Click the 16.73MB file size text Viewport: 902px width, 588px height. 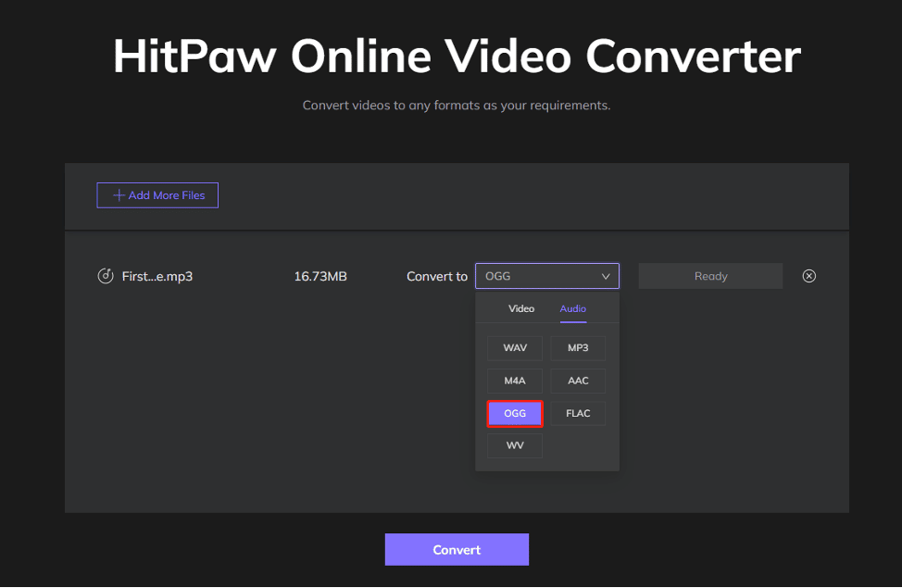(320, 276)
